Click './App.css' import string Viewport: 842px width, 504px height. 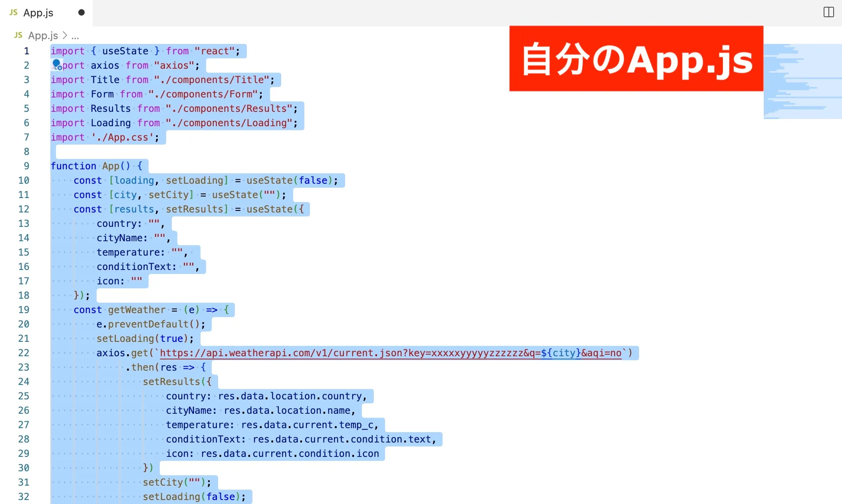click(x=122, y=137)
